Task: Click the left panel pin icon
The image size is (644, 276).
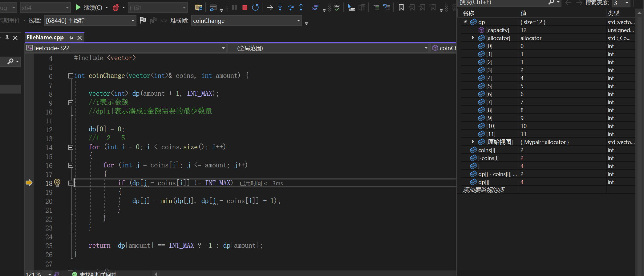Action: [7, 38]
